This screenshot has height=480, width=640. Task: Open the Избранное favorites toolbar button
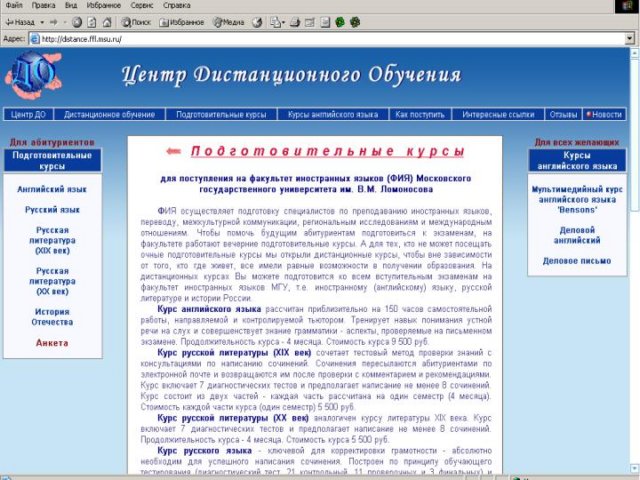(182, 22)
